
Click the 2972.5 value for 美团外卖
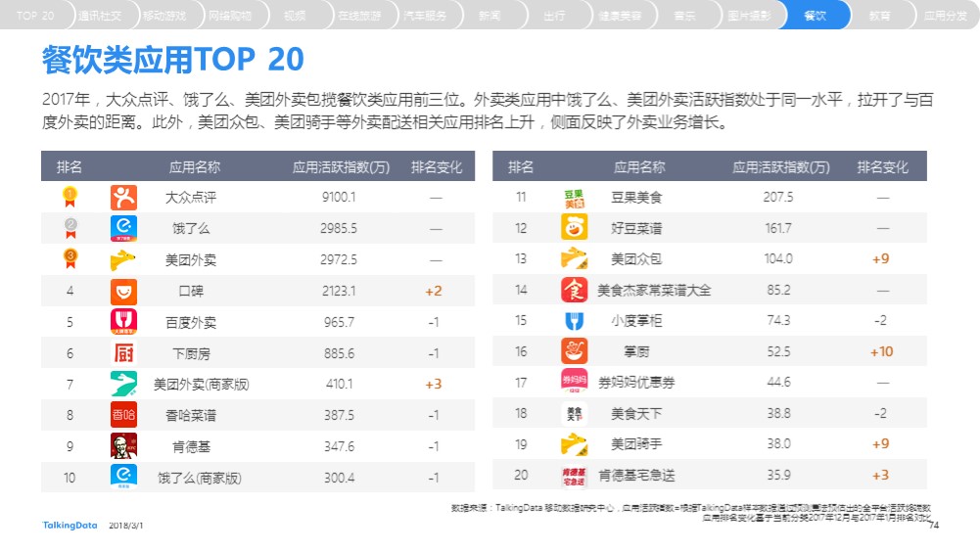point(339,260)
